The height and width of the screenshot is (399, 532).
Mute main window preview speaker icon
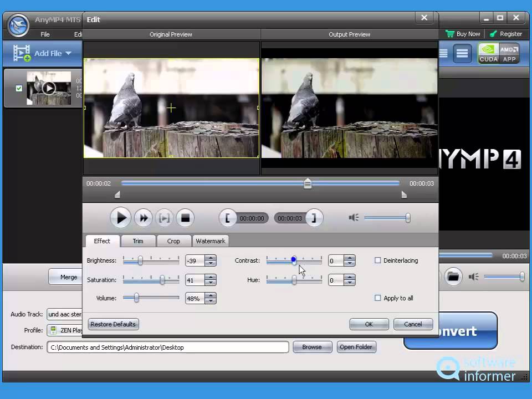point(473,277)
